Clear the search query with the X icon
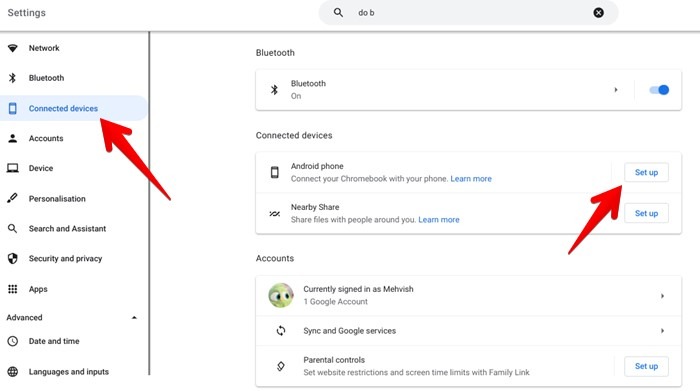The image size is (700, 391). pyautogui.click(x=599, y=12)
